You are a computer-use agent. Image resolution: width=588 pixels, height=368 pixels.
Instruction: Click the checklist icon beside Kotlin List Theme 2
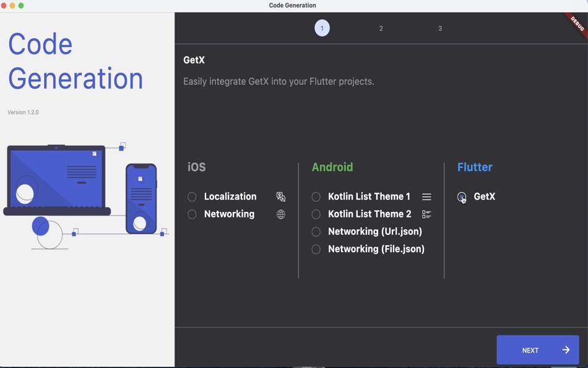pos(426,214)
